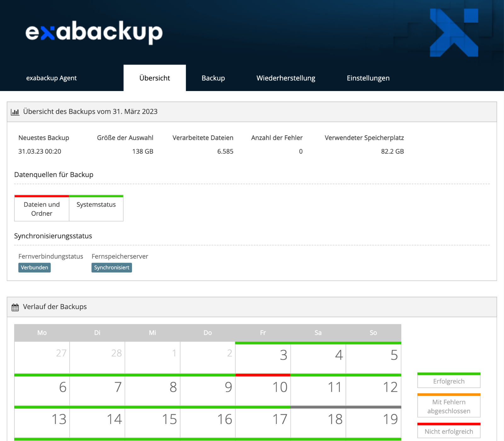Select calendar day 7
The width and height of the screenshot is (504, 441).
pos(97,390)
